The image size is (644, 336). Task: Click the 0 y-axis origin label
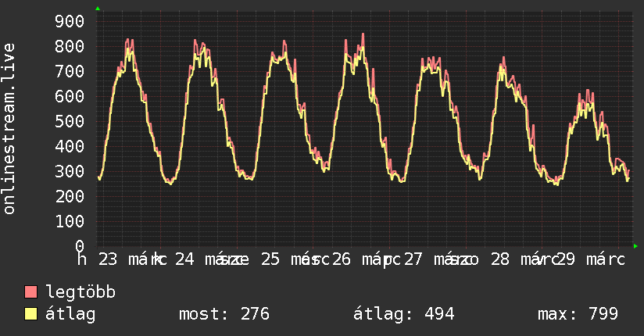[x=80, y=246]
